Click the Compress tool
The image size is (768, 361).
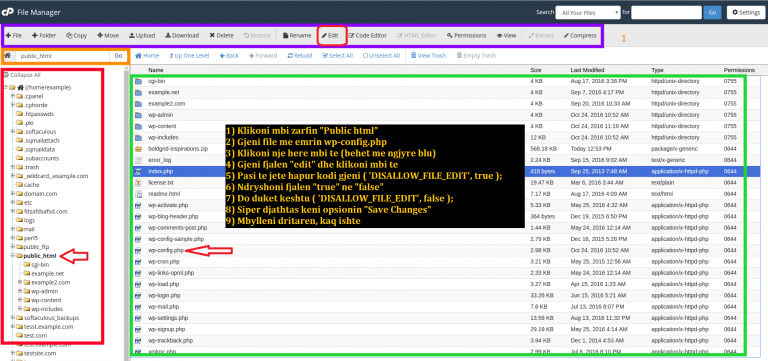click(x=580, y=36)
